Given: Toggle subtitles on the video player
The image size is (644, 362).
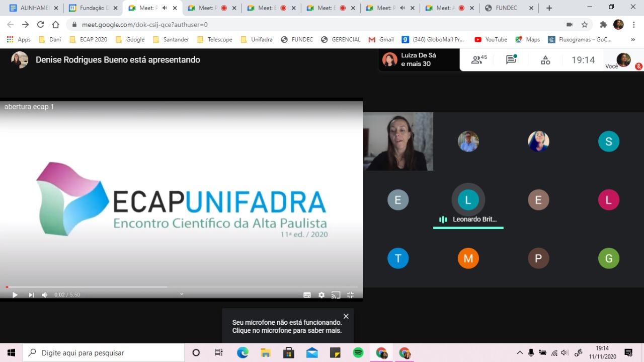Looking at the screenshot, I should (307, 295).
